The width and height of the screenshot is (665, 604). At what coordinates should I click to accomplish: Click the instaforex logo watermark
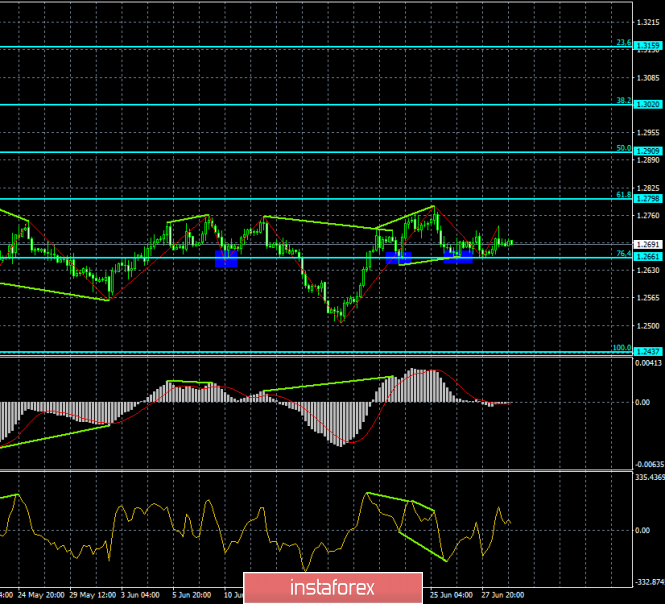(332, 585)
